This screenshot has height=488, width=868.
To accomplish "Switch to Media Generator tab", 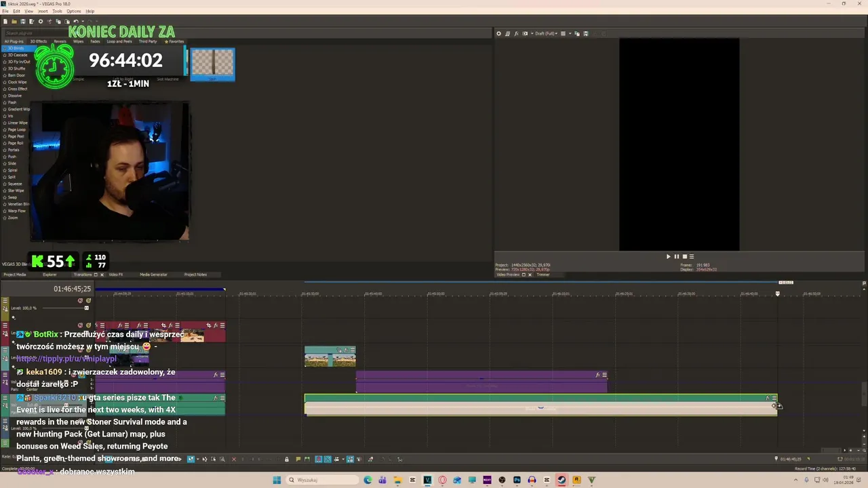I will click(153, 274).
